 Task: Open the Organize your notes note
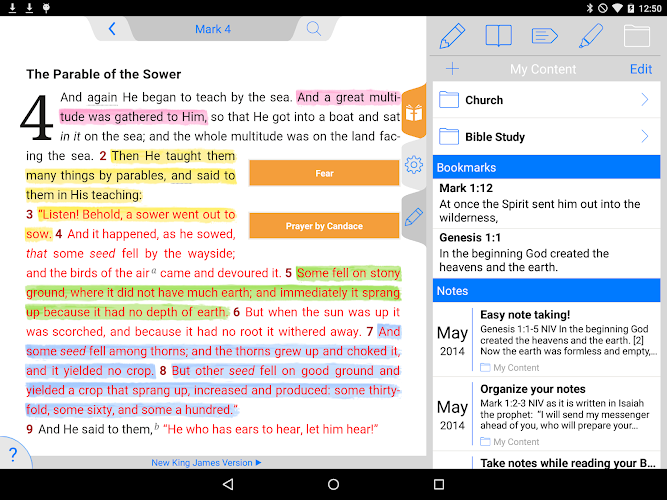547,414
